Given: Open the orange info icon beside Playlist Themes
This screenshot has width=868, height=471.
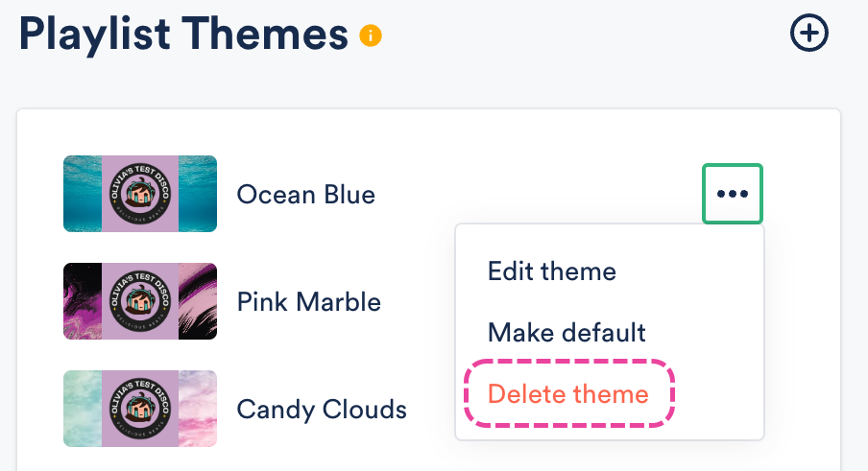Looking at the screenshot, I should pos(371,35).
